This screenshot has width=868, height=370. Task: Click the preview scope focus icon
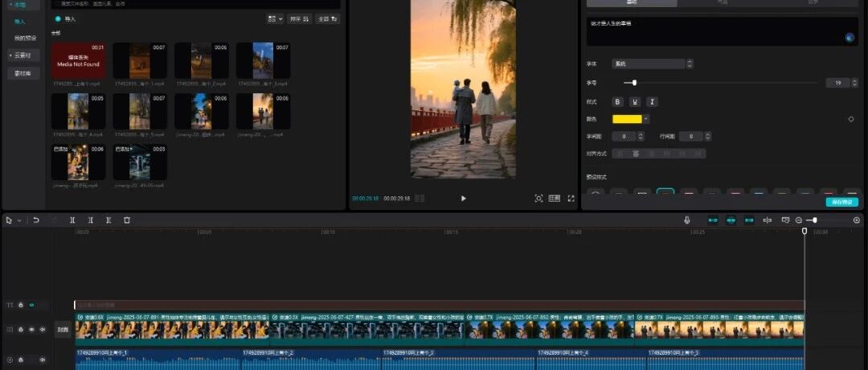[x=538, y=199]
